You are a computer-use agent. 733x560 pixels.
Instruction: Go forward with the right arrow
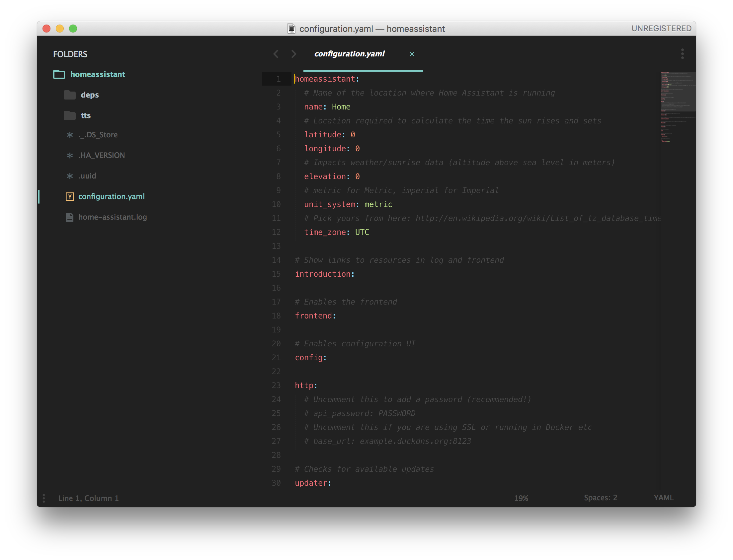point(294,54)
